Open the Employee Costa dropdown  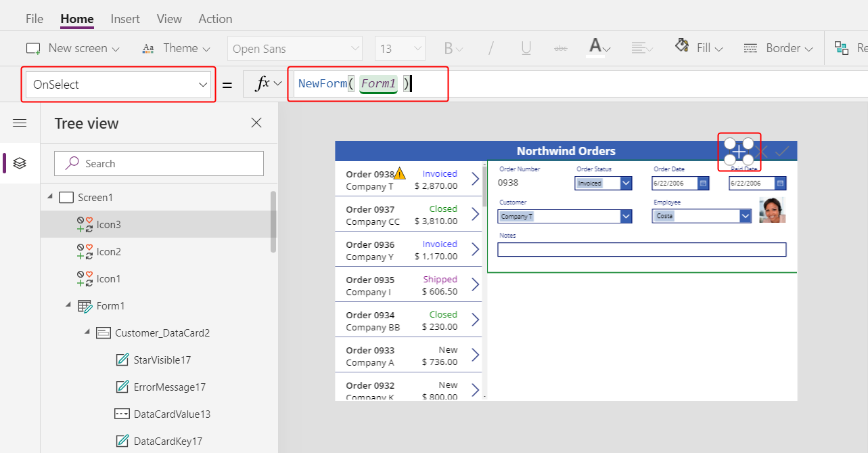point(746,216)
